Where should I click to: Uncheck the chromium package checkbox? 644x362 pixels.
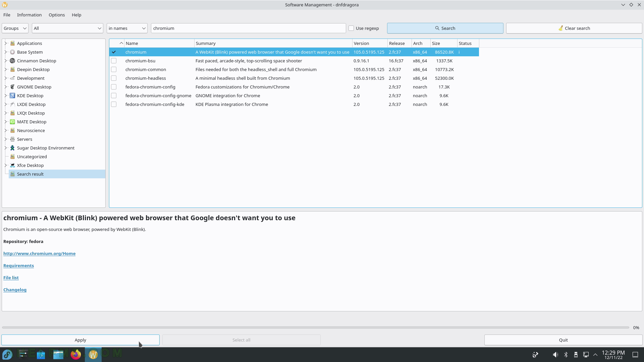[x=114, y=52]
